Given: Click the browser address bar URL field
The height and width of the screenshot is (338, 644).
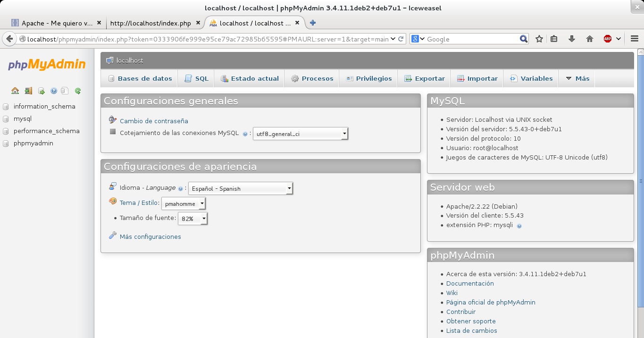Looking at the screenshot, I should pyautogui.click(x=208, y=39).
